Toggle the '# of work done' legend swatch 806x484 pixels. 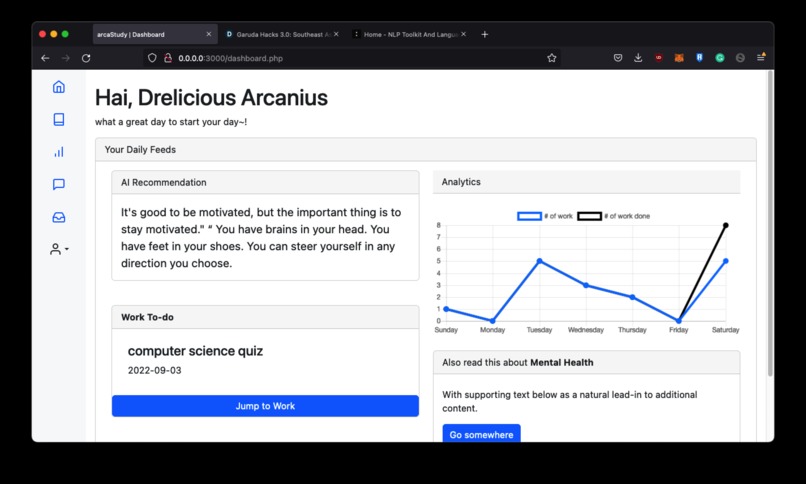[x=589, y=216]
